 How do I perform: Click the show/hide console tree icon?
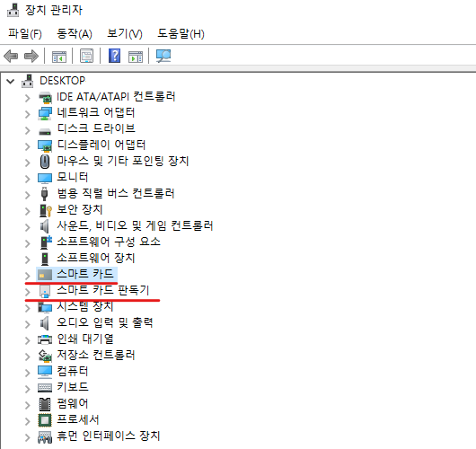(59, 57)
